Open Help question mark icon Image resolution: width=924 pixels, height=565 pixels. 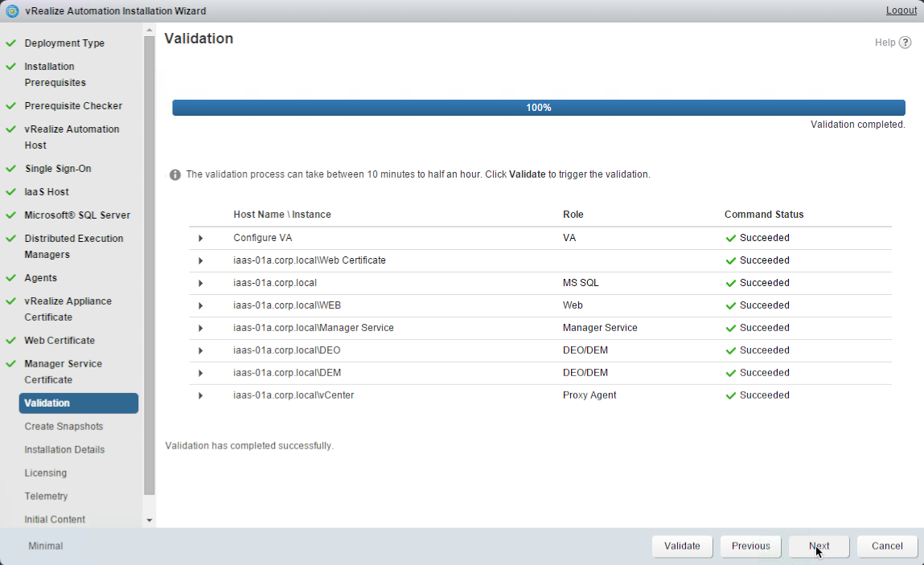click(x=906, y=43)
